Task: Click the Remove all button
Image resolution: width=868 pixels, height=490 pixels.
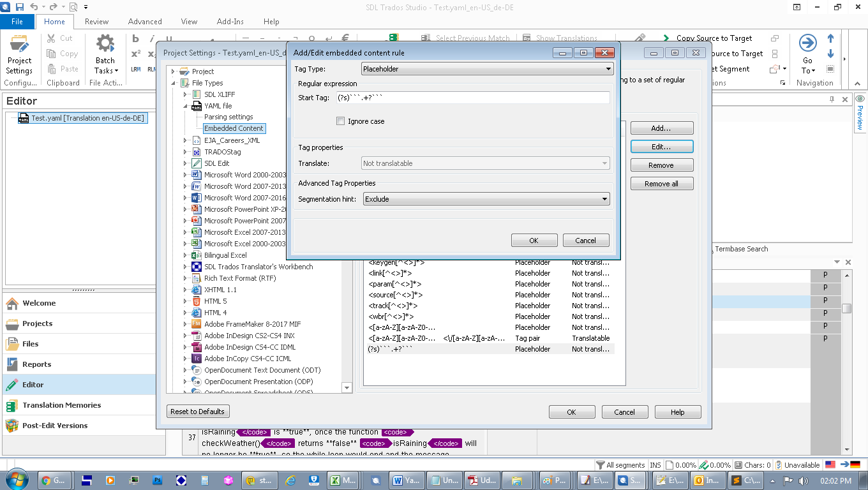Action: (x=661, y=184)
